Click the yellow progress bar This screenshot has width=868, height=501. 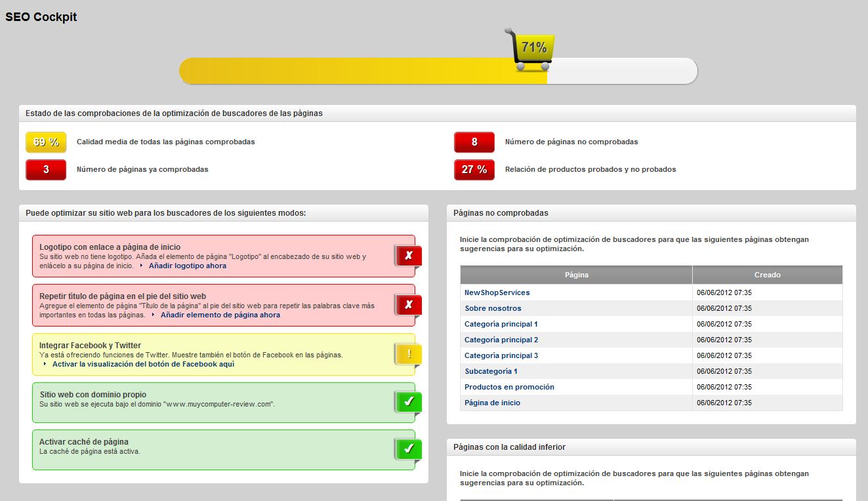coord(361,71)
